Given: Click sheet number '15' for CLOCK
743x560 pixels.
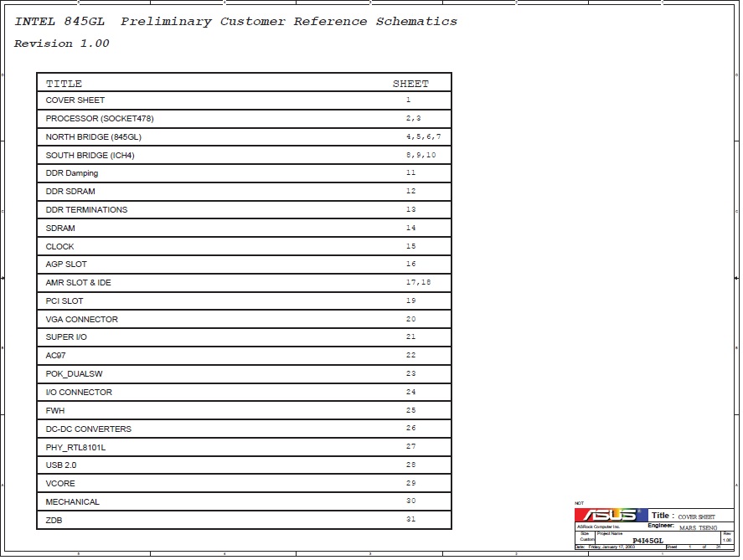Looking at the screenshot, I should click(410, 246).
